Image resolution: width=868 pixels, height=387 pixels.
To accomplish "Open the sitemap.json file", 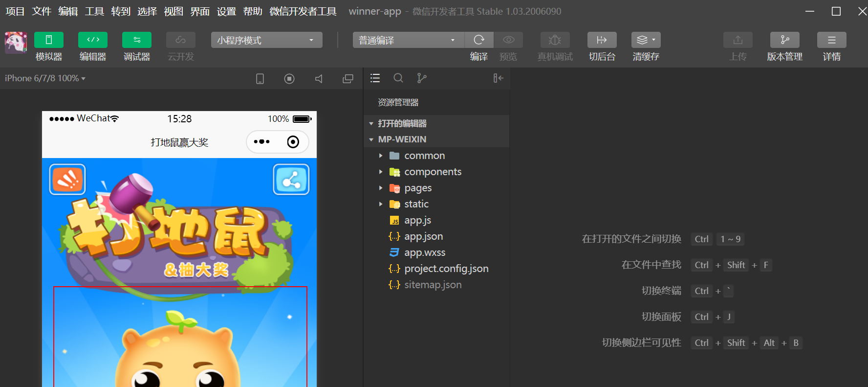I will point(436,285).
